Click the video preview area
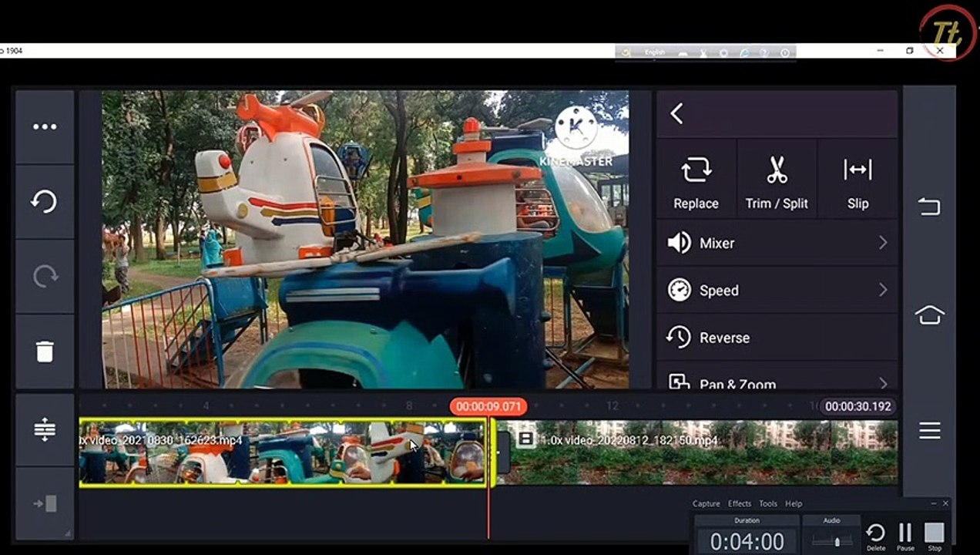 point(365,240)
